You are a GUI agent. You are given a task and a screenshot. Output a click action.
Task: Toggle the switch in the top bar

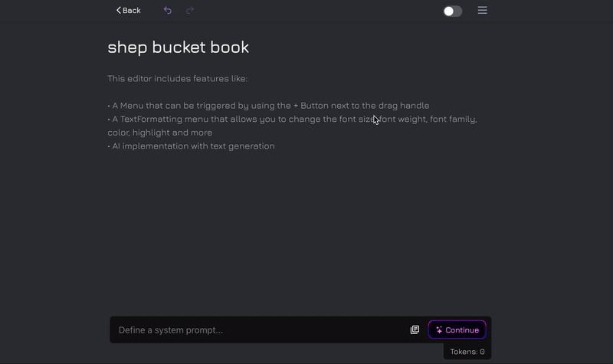pos(453,11)
